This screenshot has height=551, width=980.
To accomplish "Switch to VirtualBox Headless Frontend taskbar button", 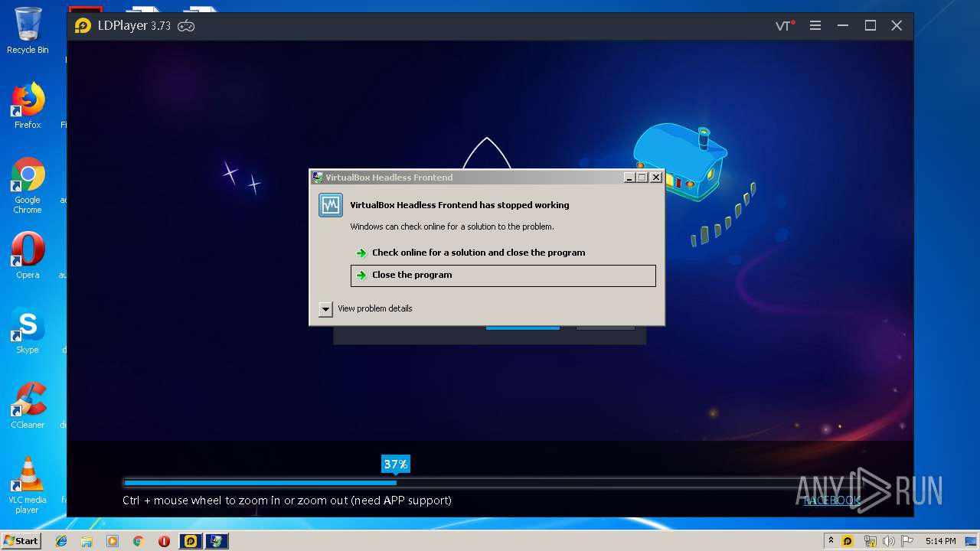I will coord(217,541).
